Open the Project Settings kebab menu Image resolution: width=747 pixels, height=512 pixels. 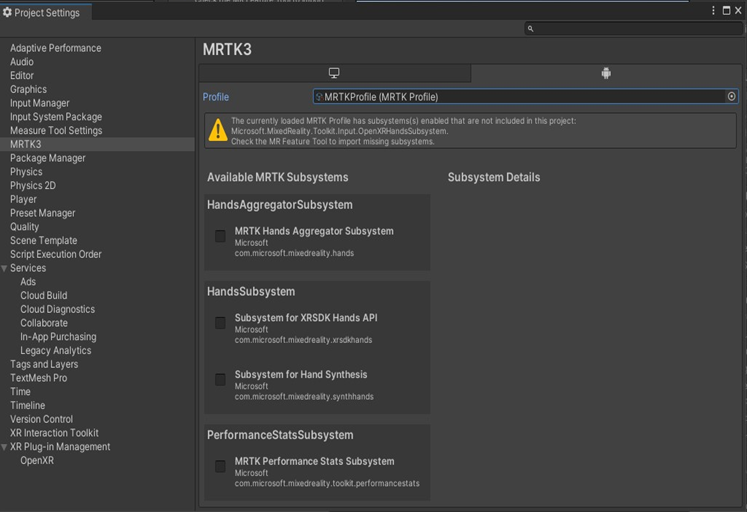pyautogui.click(x=713, y=10)
